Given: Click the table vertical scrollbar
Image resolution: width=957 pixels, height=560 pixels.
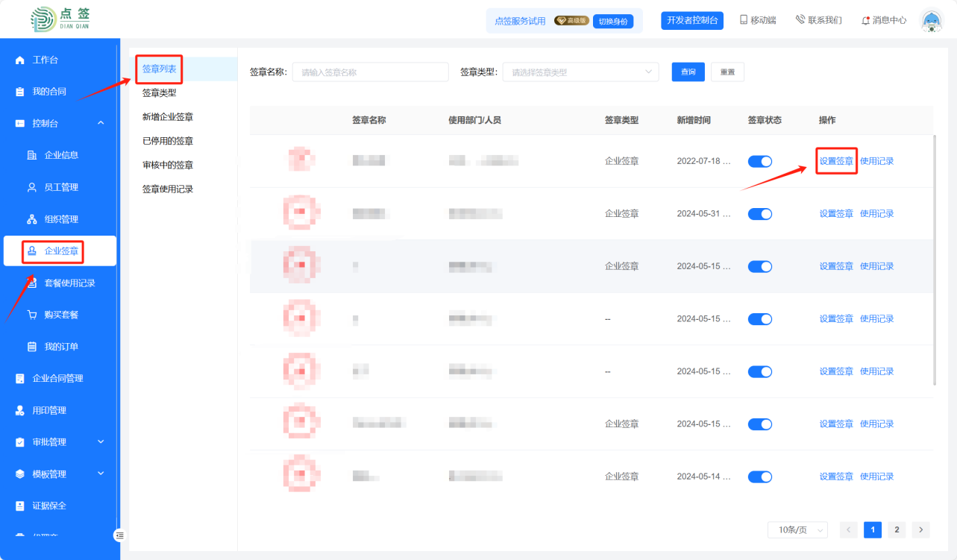Looking at the screenshot, I should pyautogui.click(x=935, y=260).
